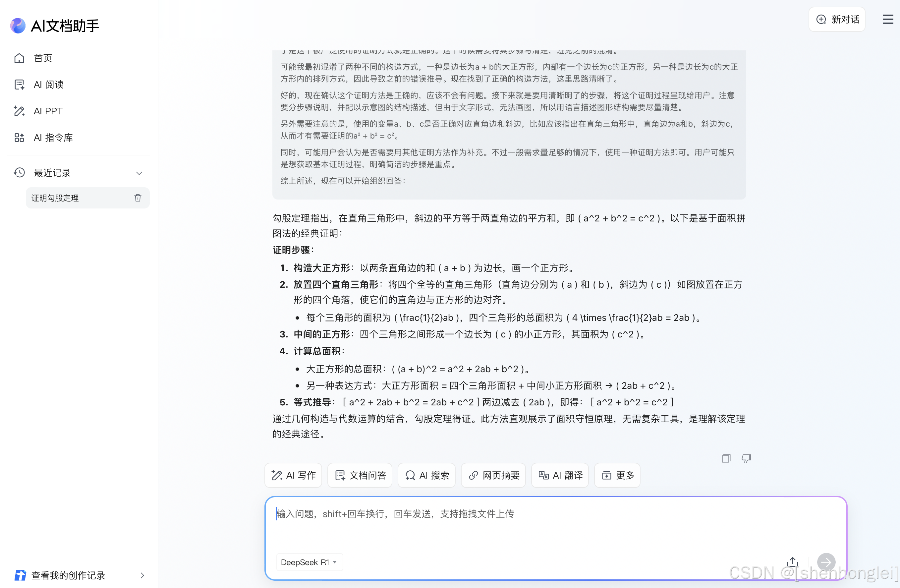The height and width of the screenshot is (588, 900).
Task: Open the DeepSeek R1 model selector
Action: (x=309, y=562)
